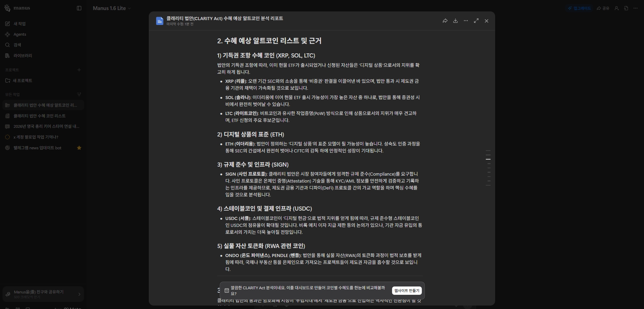This screenshot has width=644, height=309.
Task: Click the share arrow in document header
Action: click(445, 21)
